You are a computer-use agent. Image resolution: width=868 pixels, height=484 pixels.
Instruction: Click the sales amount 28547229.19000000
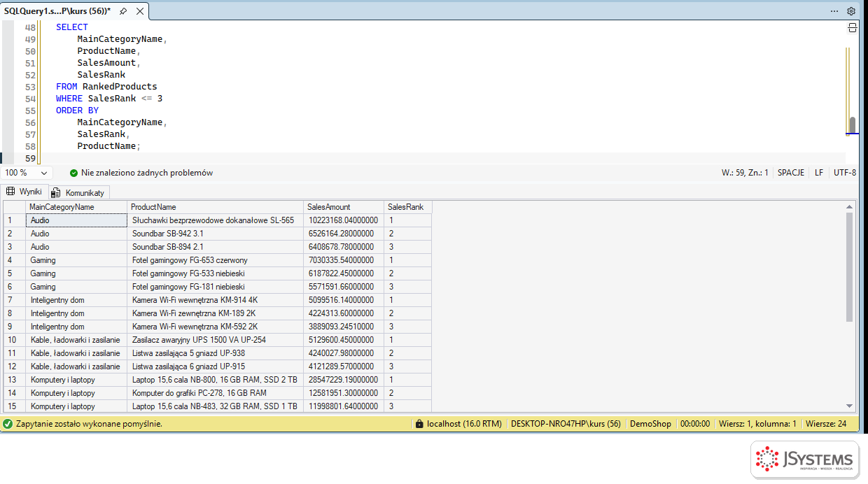pyautogui.click(x=344, y=380)
